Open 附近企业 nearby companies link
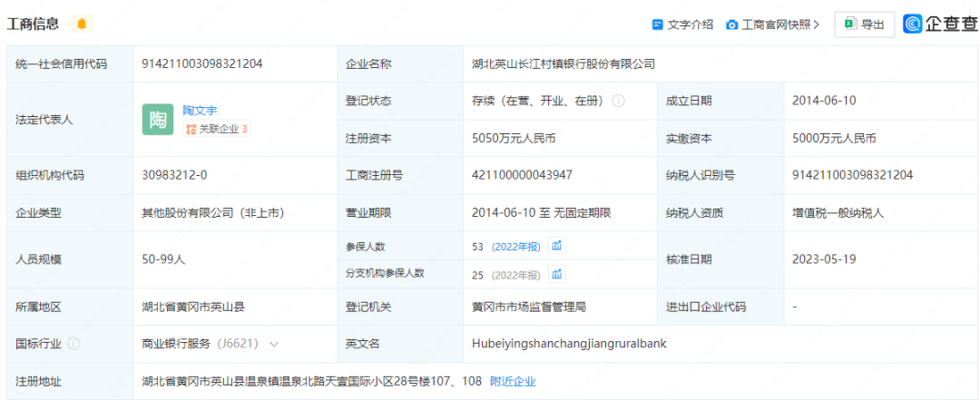 pyautogui.click(x=513, y=381)
